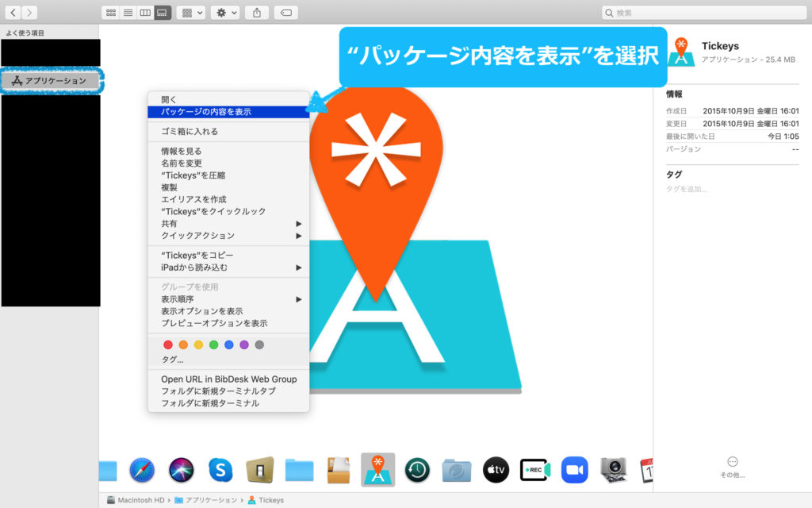This screenshot has height=508, width=812.
Task: Select the Siri icon in the gallery strip
Action: [182, 470]
